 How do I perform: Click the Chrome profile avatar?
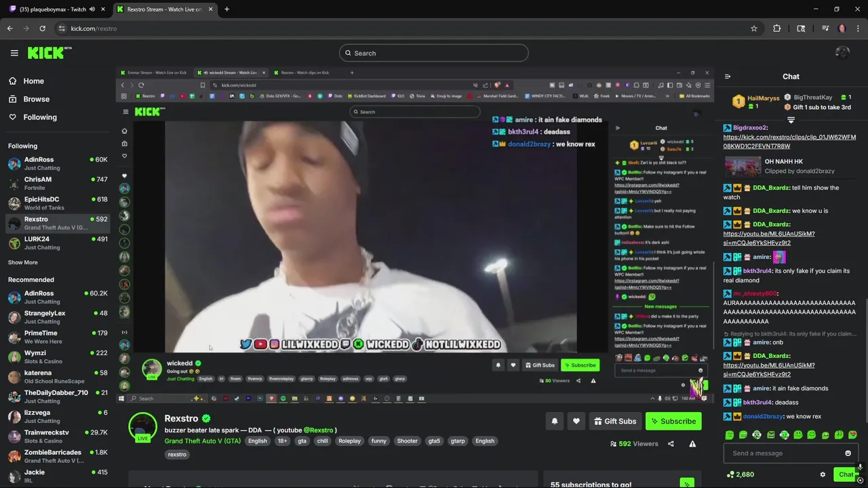point(842,28)
